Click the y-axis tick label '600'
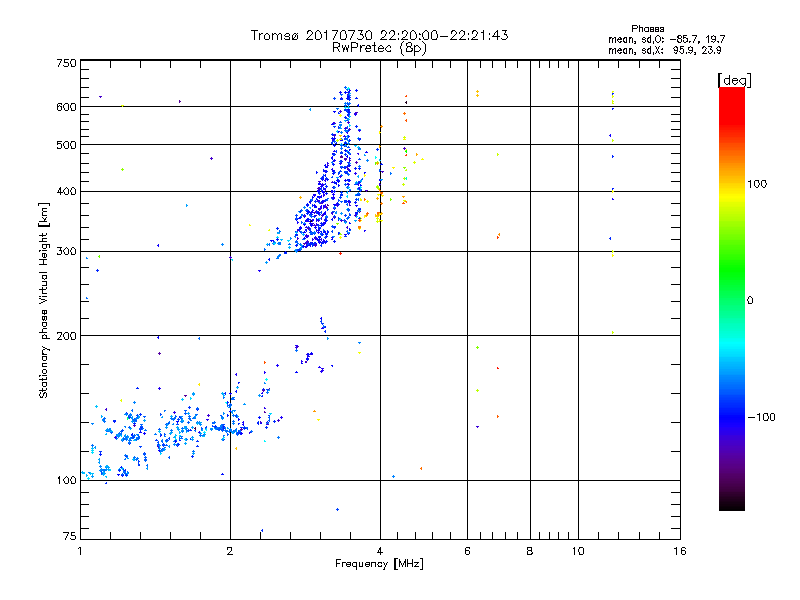Image resolution: width=800 pixels, height=600 pixels. (66, 107)
